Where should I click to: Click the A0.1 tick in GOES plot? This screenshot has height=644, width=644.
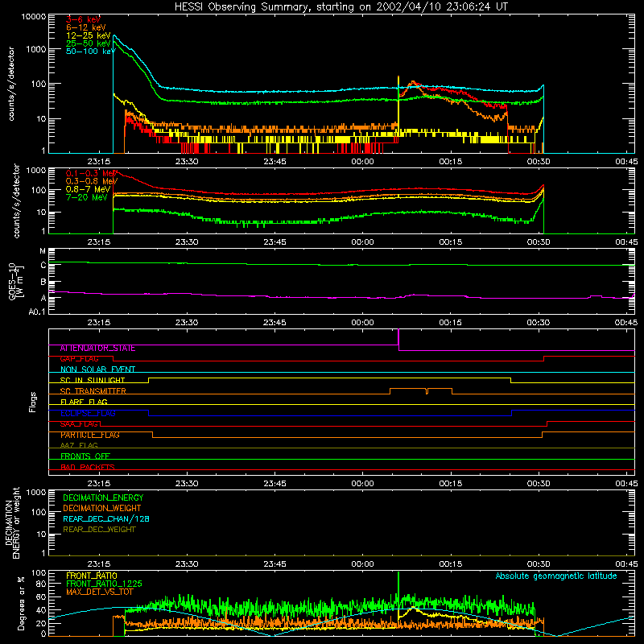pyautogui.click(x=37, y=312)
